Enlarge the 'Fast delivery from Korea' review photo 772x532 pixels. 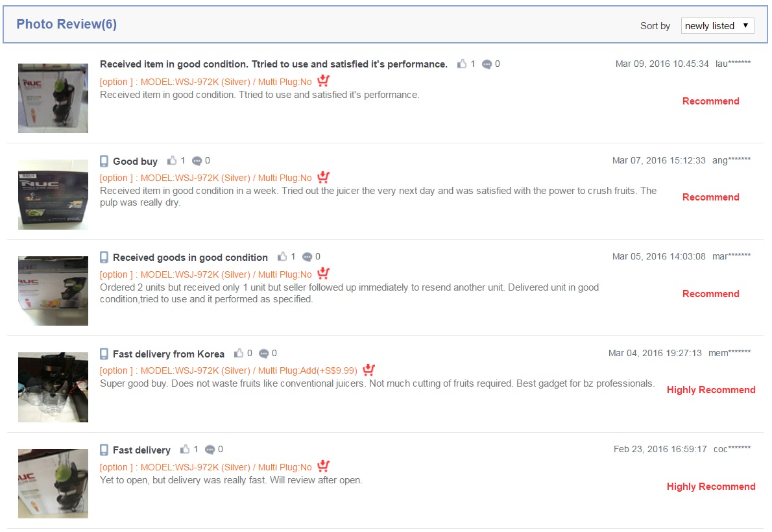click(53, 387)
